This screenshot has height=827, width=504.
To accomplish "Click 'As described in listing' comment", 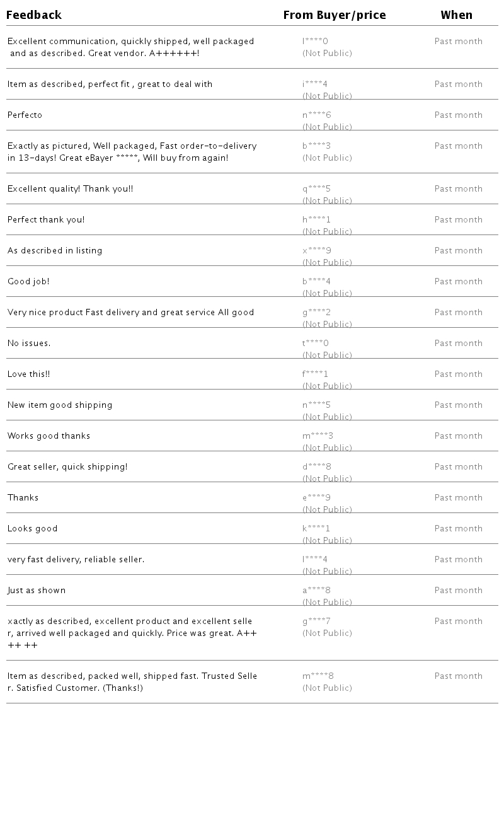I will pos(55,251).
